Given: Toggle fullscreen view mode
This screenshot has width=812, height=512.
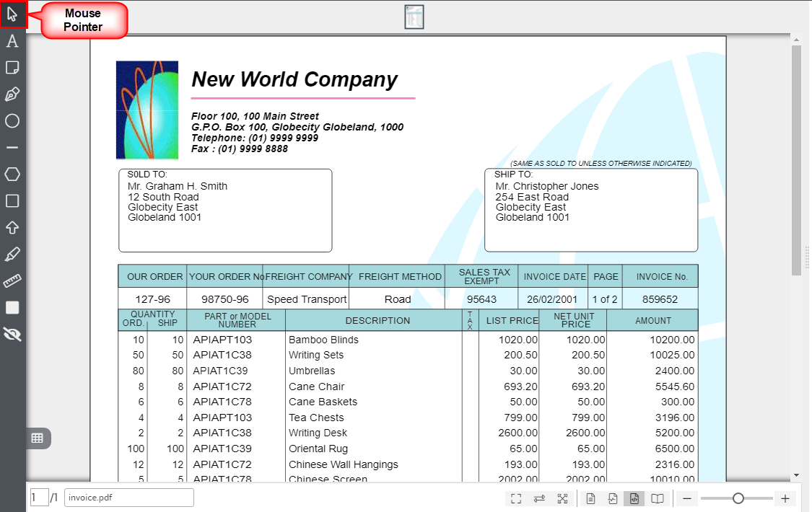Looking at the screenshot, I should [516, 498].
